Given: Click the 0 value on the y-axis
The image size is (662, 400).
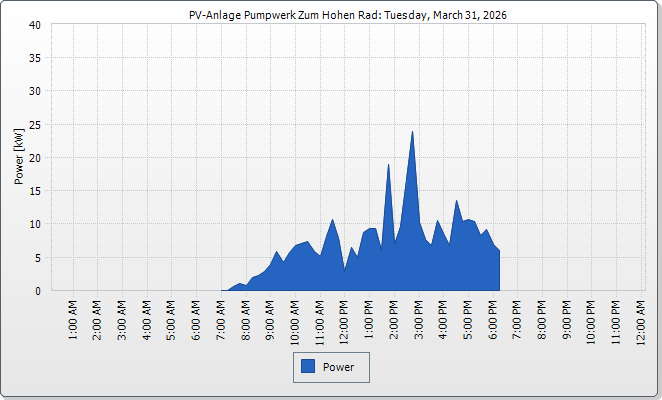Looking at the screenshot, I should pos(37,291).
